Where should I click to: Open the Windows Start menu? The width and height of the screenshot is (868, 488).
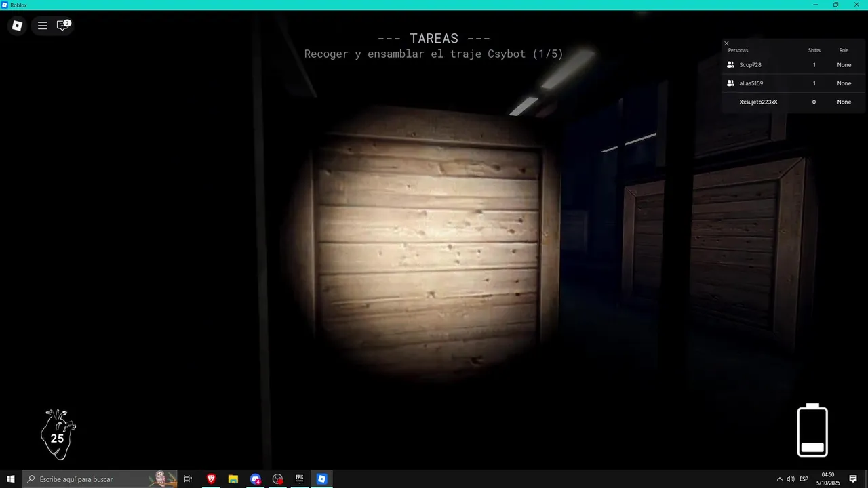[11, 479]
